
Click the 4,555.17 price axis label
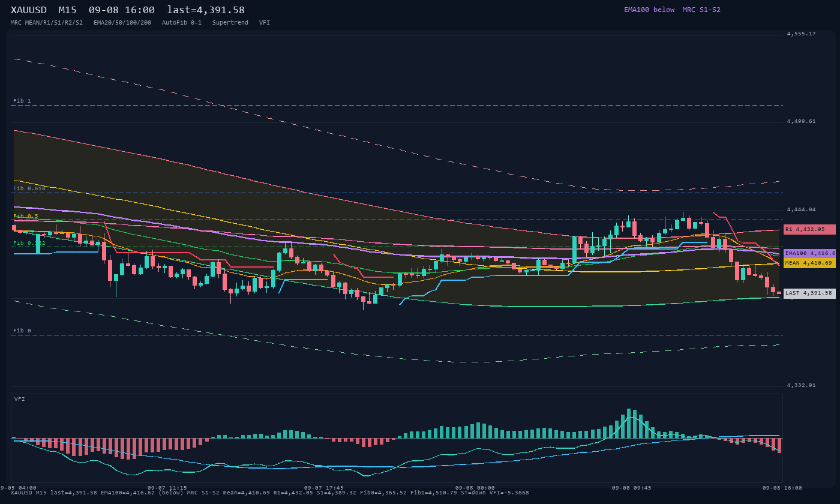pos(801,34)
